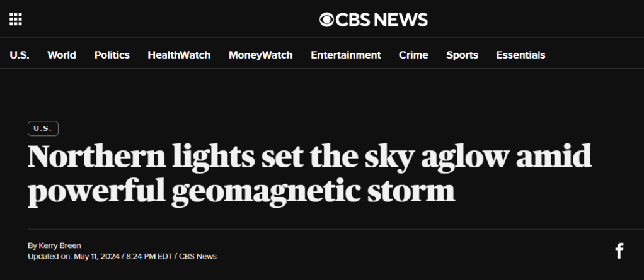The height and width of the screenshot is (280, 644).
Task: Navigate to MoneyWatch
Action: tap(260, 55)
